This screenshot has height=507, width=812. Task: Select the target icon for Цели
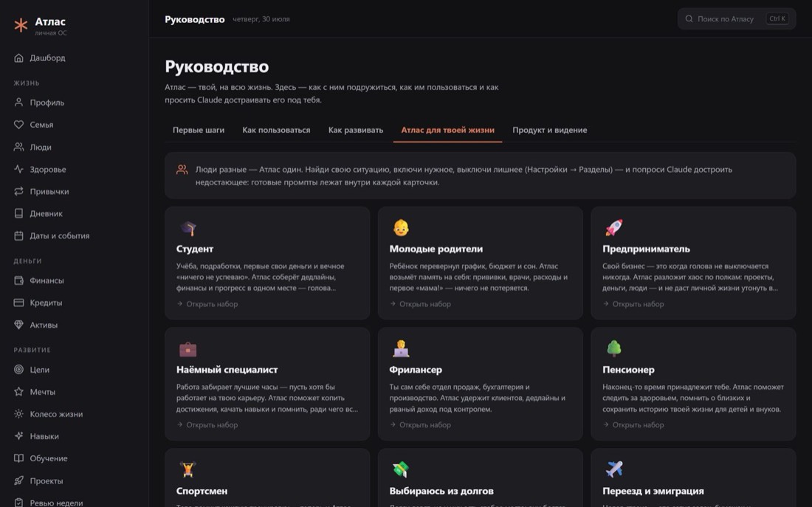click(x=18, y=369)
